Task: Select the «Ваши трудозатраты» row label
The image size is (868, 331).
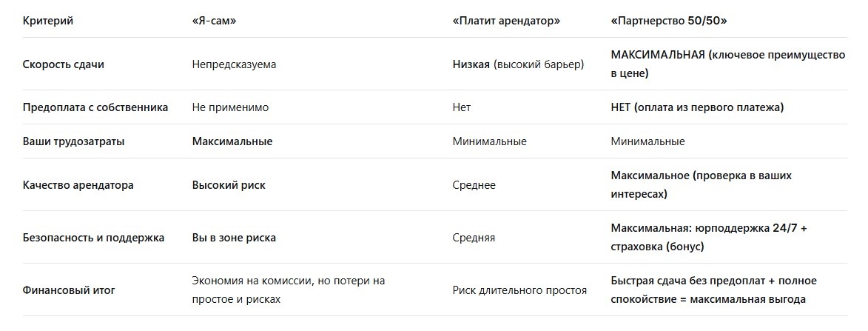Action: click(73, 141)
